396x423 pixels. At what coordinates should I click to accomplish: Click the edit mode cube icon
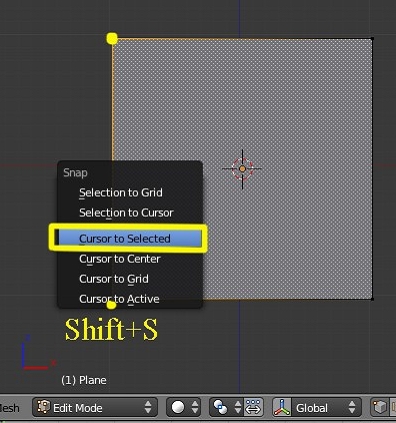click(43, 407)
